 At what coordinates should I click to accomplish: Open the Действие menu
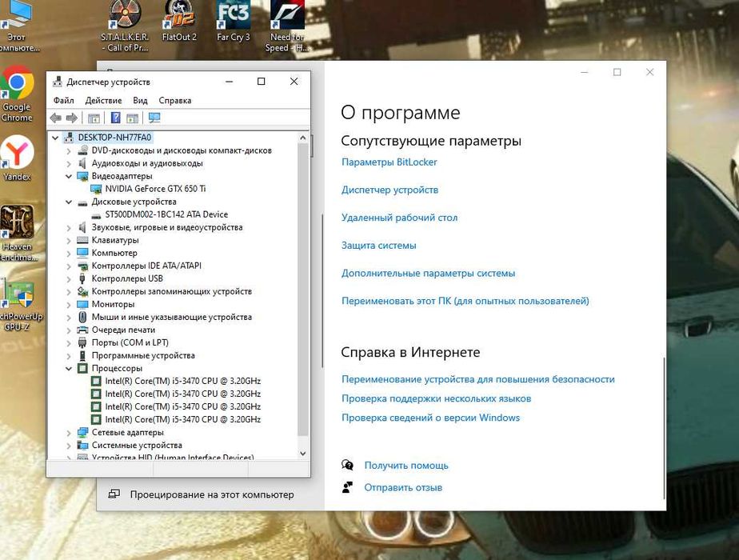pos(103,101)
